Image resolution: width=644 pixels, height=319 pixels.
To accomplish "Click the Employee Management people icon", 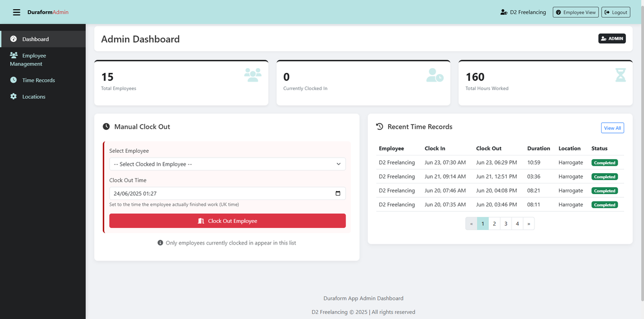I will point(14,55).
